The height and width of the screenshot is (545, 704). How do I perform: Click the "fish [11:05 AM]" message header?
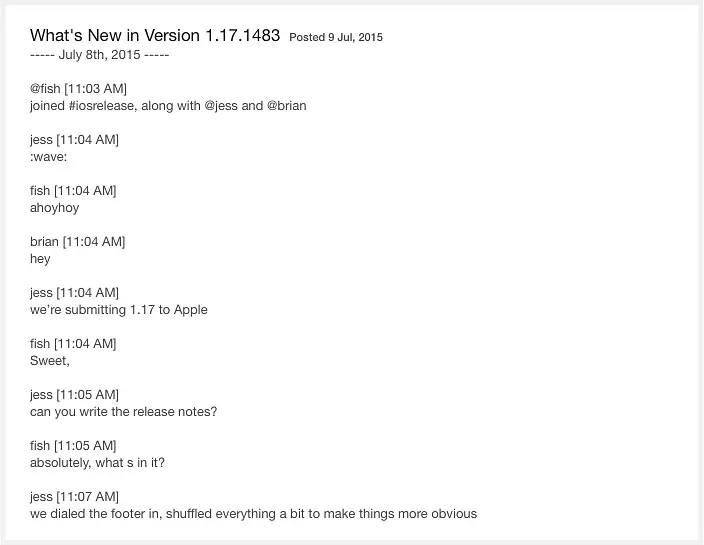(x=73, y=446)
